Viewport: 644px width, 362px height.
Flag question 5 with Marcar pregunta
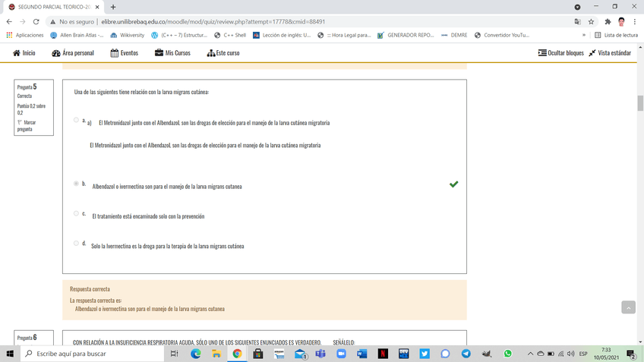coord(29,125)
